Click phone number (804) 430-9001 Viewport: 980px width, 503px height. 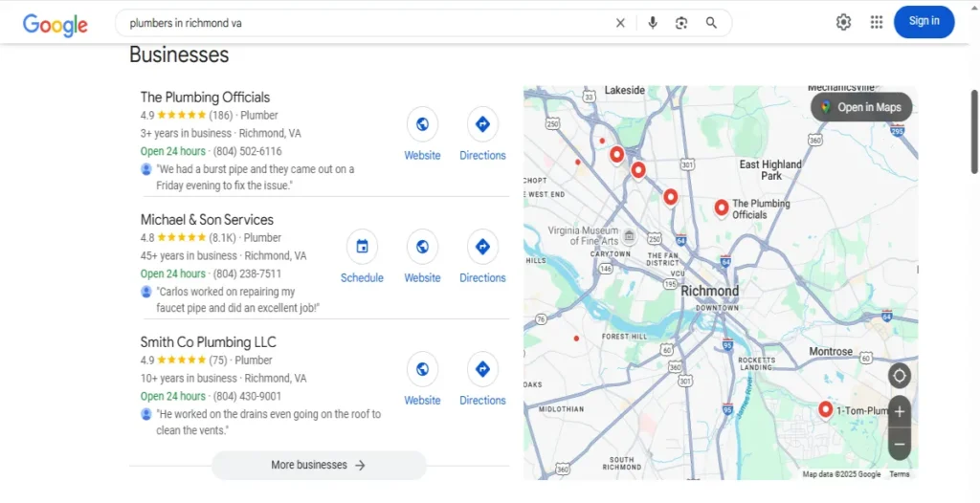tap(248, 396)
